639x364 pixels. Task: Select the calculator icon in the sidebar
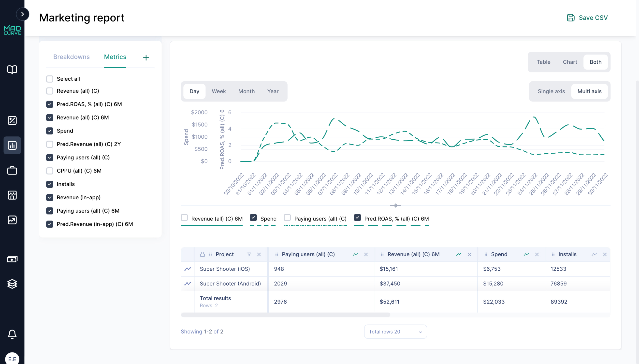pyautogui.click(x=12, y=120)
